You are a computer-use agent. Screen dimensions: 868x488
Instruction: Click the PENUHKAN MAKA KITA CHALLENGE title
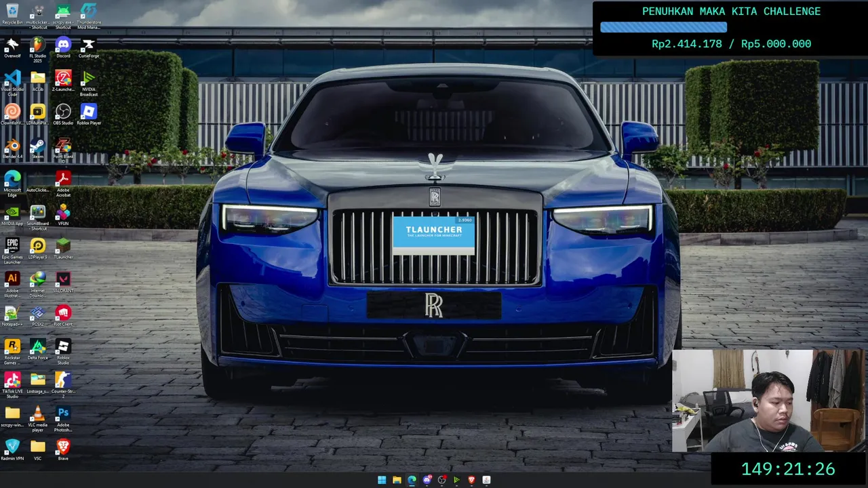tap(731, 12)
